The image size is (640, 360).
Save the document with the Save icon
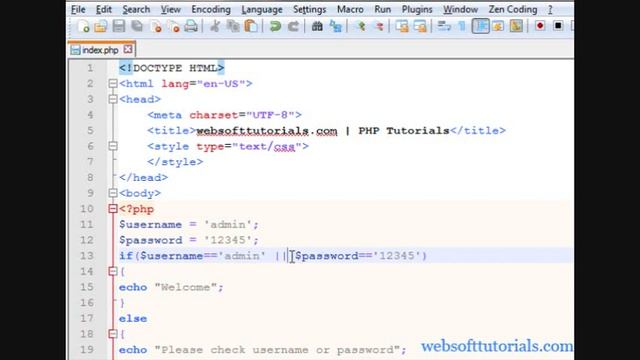(119, 27)
